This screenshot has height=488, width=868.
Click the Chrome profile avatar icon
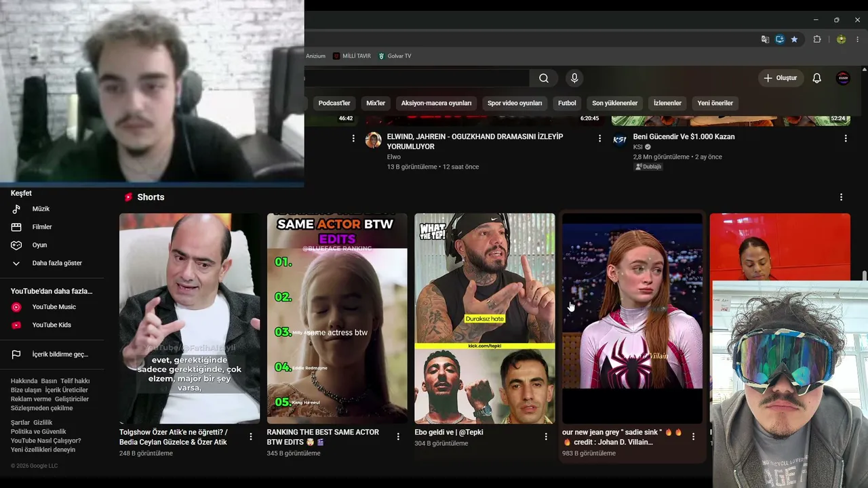[841, 39]
